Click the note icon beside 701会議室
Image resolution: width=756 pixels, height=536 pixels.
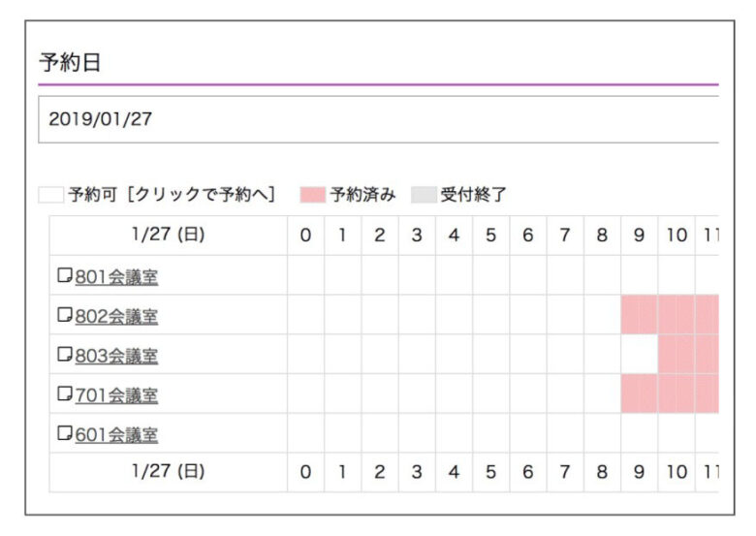65,394
